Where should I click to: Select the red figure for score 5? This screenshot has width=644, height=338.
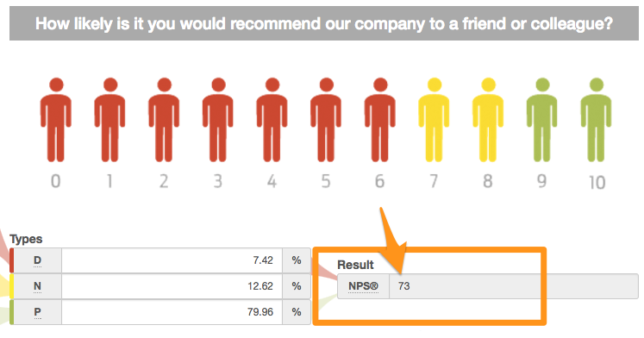326,120
